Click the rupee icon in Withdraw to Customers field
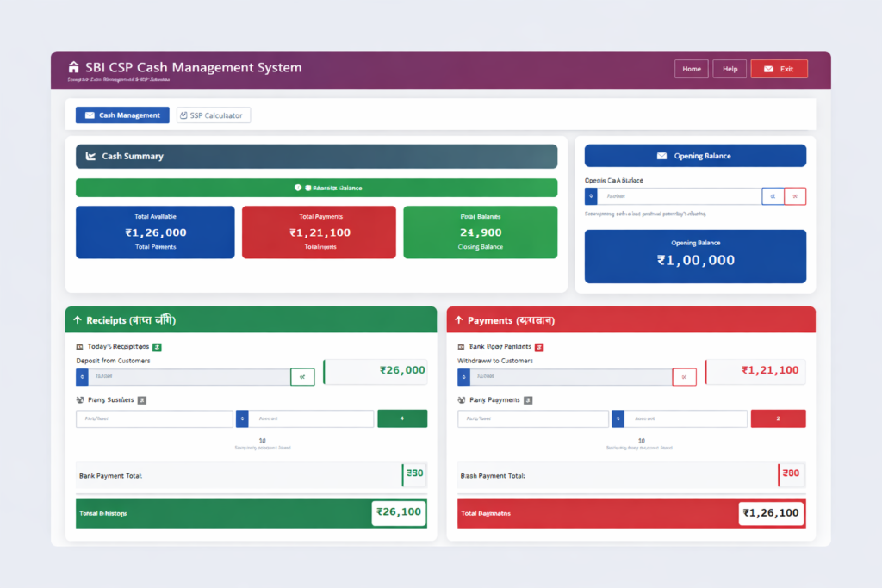 (462, 376)
